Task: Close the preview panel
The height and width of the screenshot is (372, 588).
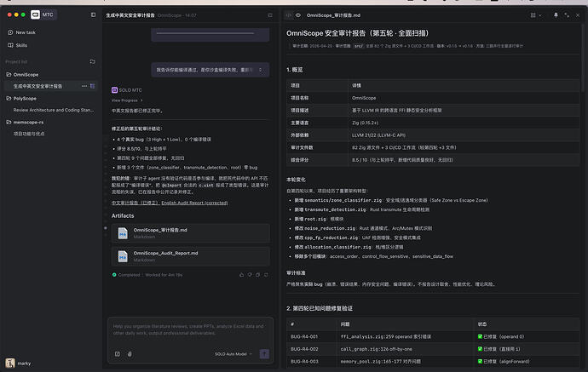Action: pyautogui.click(x=578, y=15)
